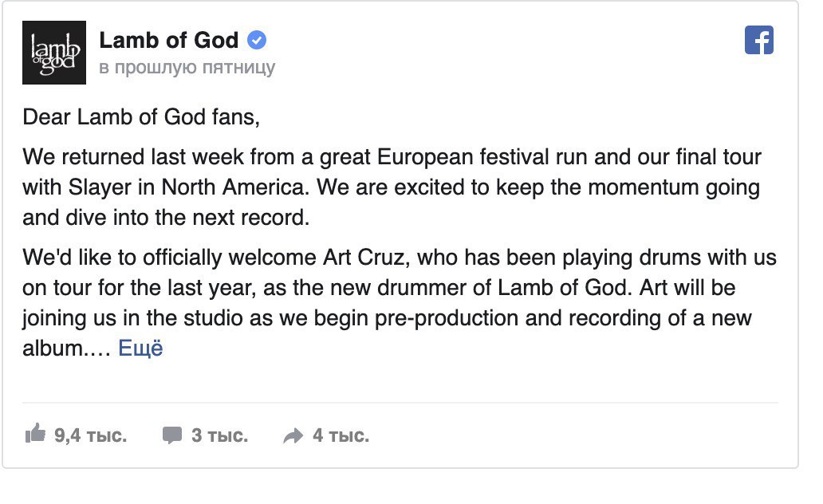View the 9,4 тыс. likes count
823x504 pixels.
[90, 435]
